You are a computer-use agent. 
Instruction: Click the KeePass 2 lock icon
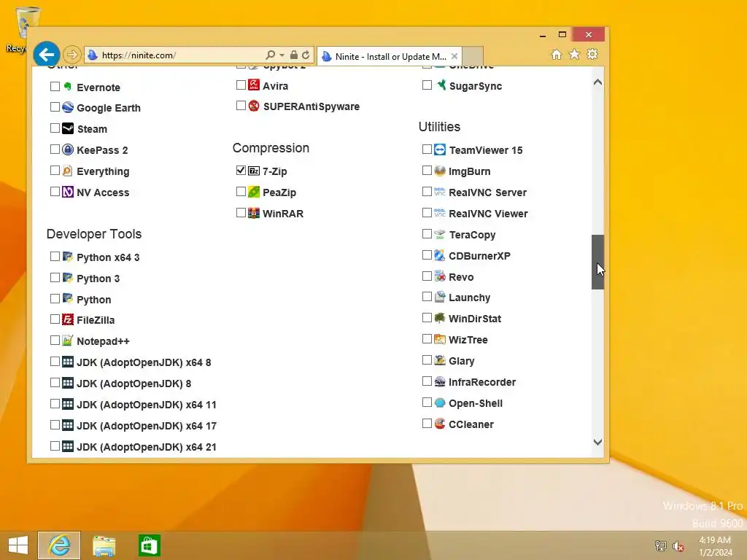coord(68,150)
